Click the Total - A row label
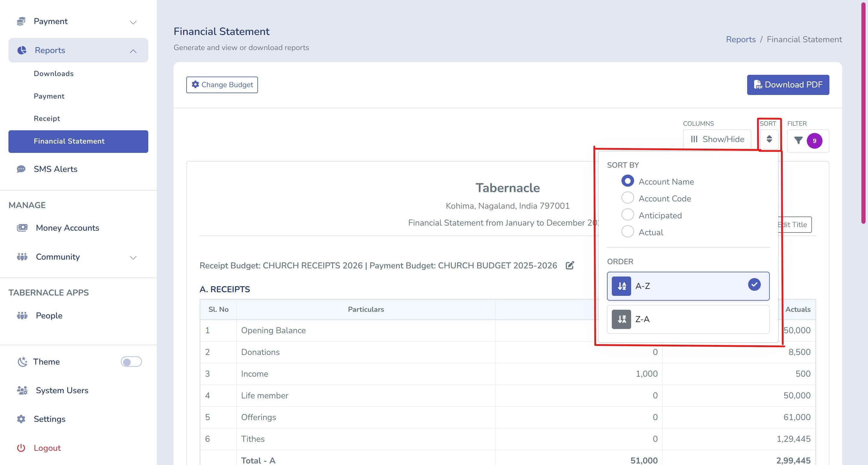The image size is (868, 465). pos(258,460)
